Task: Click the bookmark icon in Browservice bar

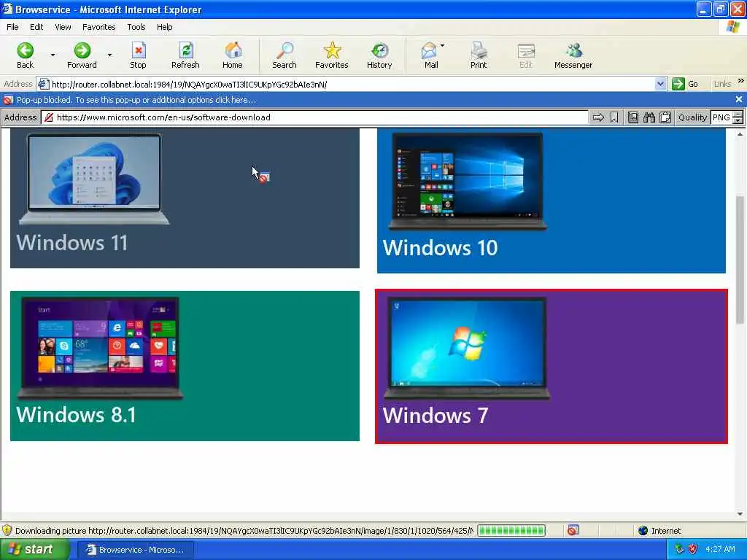Action: pyautogui.click(x=614, y=117)
